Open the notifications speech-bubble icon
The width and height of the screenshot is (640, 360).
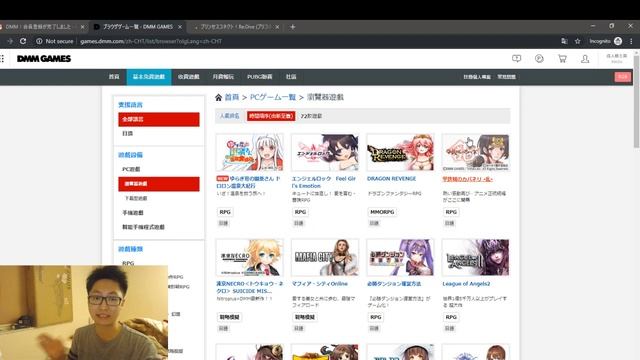tap(516, 59)
